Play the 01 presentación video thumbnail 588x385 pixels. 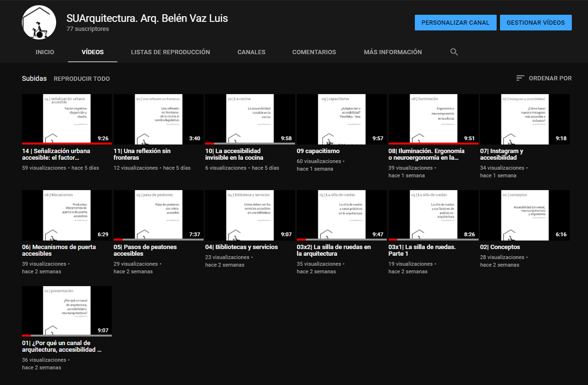click(x=67, y=311)
